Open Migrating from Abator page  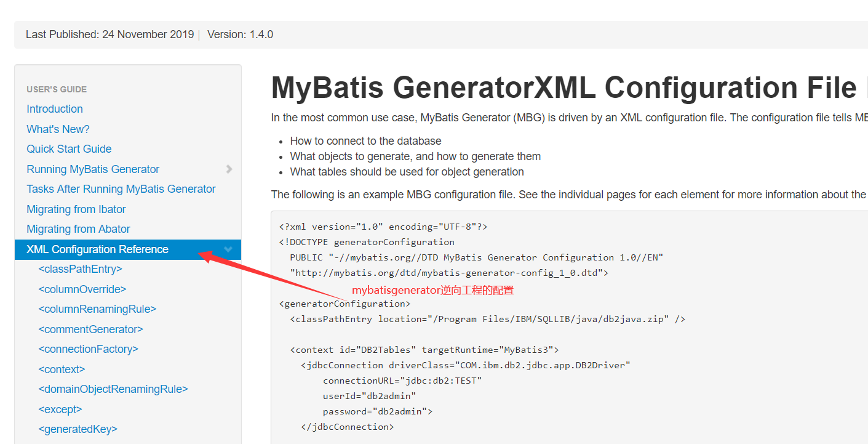click(x=78, y=229)
